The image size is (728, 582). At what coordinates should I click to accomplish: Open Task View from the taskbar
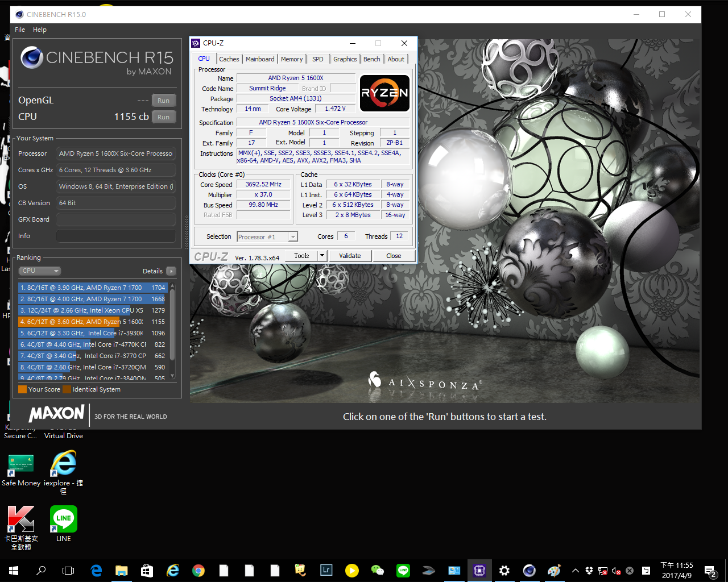coord(68,571)
